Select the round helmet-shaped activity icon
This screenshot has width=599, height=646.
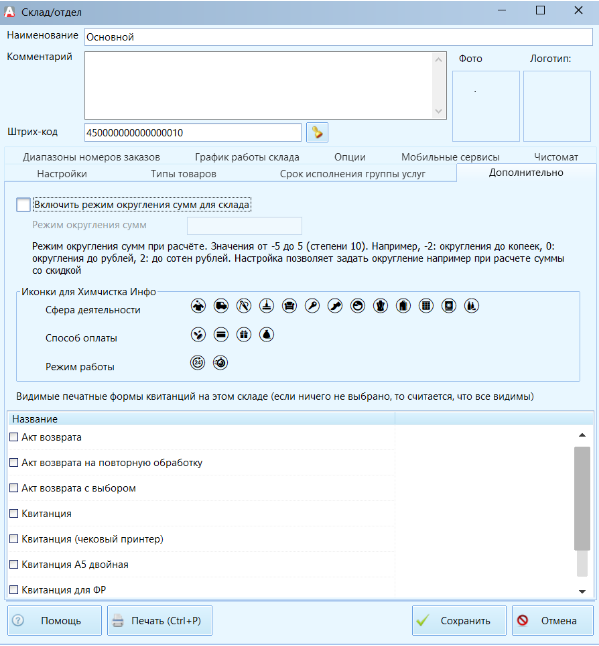[x=358, y=306]
